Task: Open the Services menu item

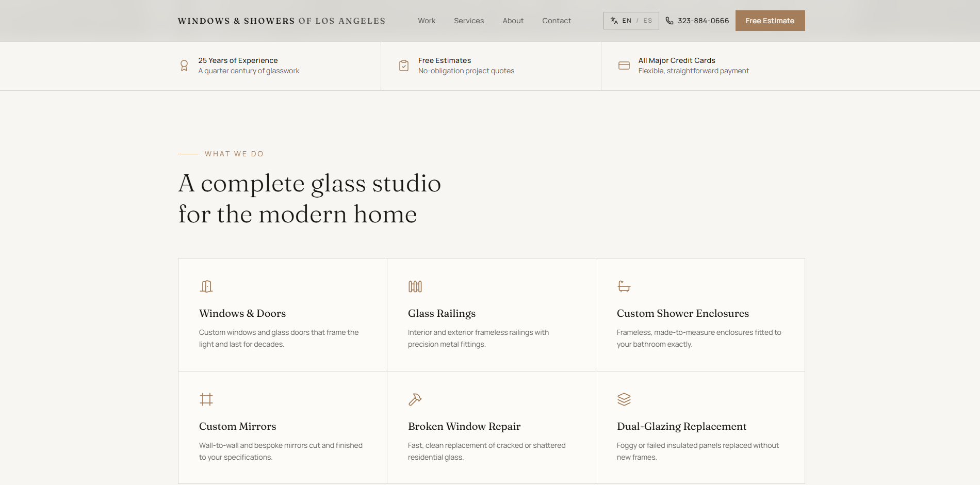Action: (x=469, y=21)
